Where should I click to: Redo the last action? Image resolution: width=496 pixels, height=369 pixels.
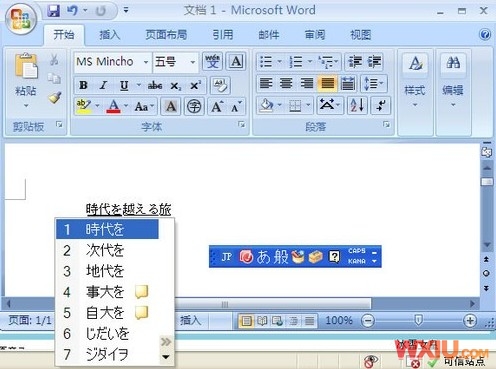pos(100,11)
